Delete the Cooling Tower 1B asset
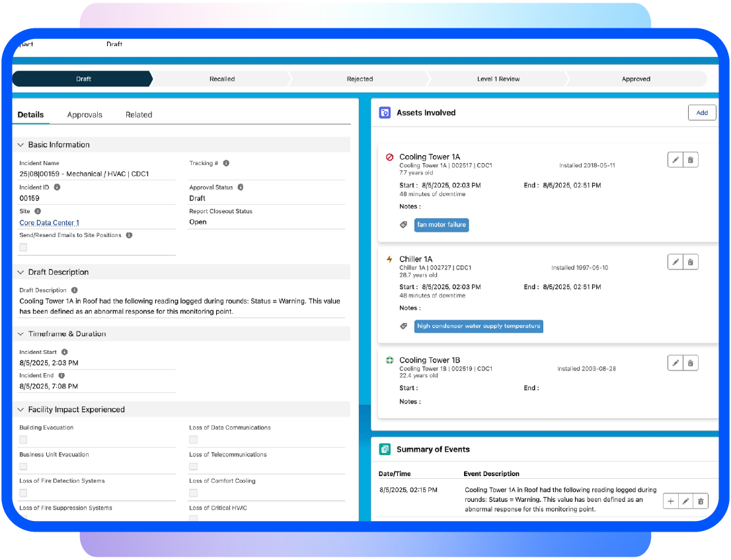This screenshot has height=560, width=731. [691, 363]
